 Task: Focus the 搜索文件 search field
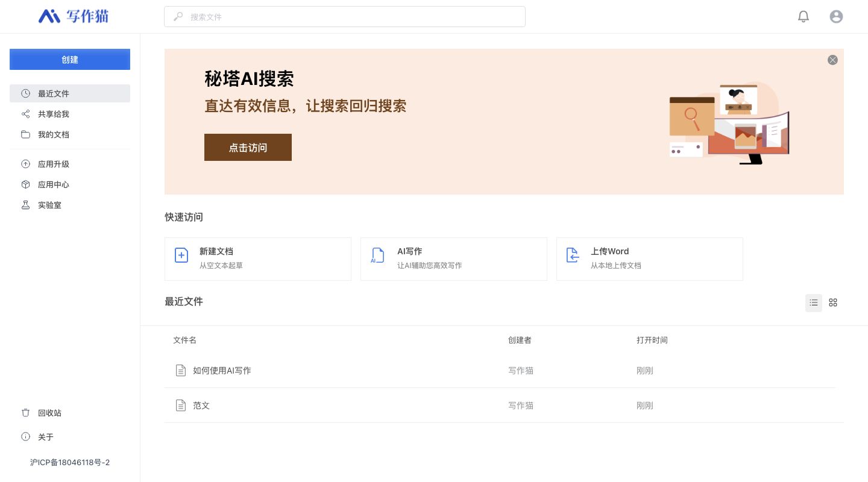[345, 17]
